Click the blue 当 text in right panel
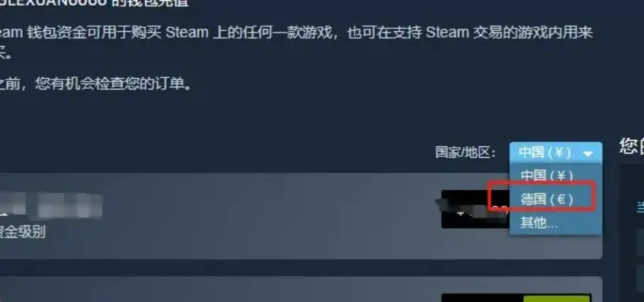 tap(640, 207)
